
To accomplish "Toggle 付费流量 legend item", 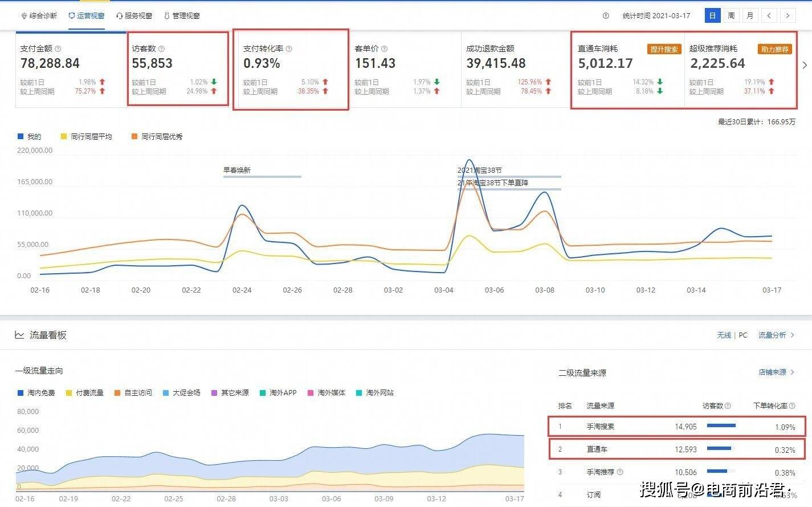I will pyautogui.click(x=85, y=393).
